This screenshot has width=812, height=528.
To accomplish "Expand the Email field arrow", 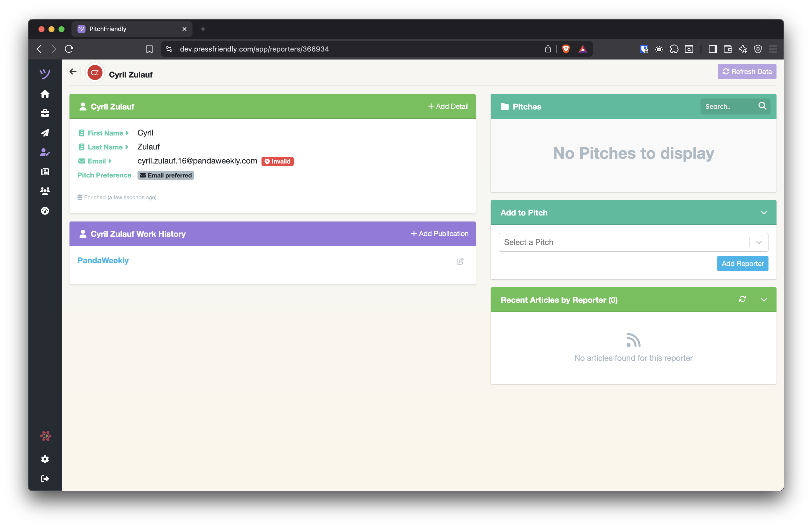I will coord(110,161).
